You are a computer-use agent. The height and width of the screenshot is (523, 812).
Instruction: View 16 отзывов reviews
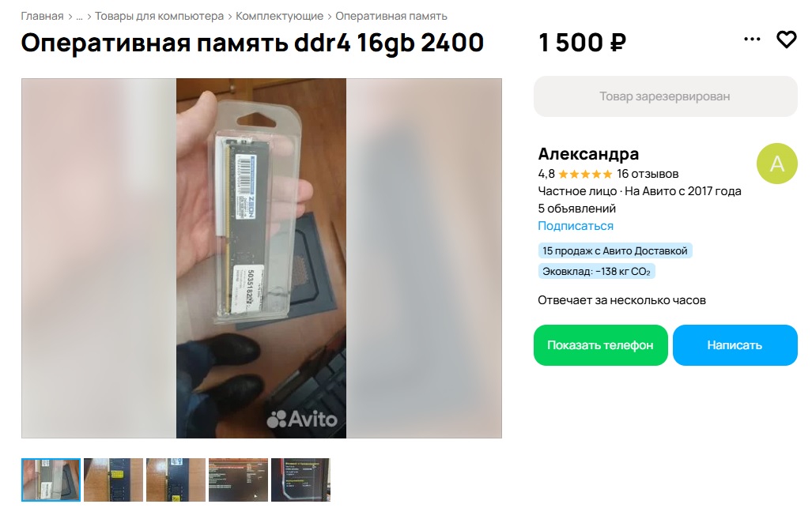pyautogui.click(x=648, y=174)
